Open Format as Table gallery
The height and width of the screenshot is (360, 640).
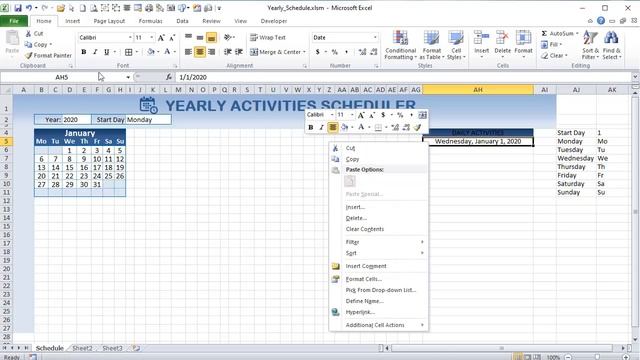coord(431,45)
